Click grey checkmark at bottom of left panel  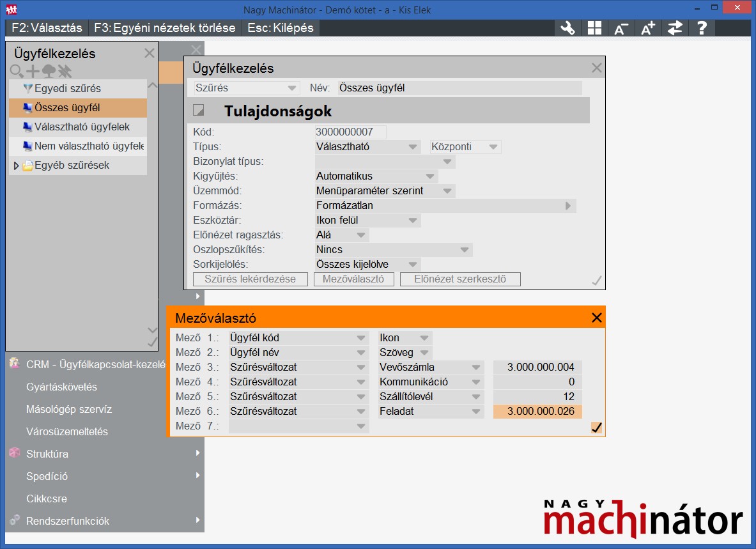(x=152, y=342)
